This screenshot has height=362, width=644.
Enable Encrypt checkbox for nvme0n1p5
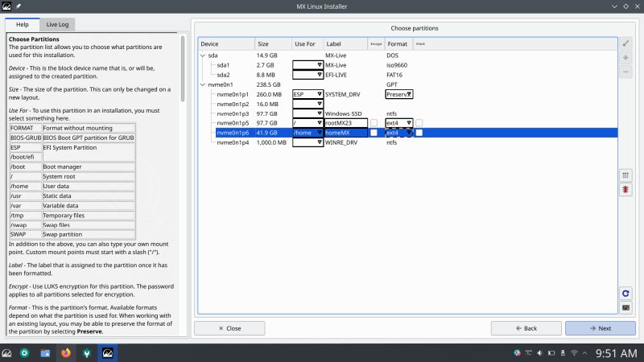pyautogui.click(x=374, y=123)
